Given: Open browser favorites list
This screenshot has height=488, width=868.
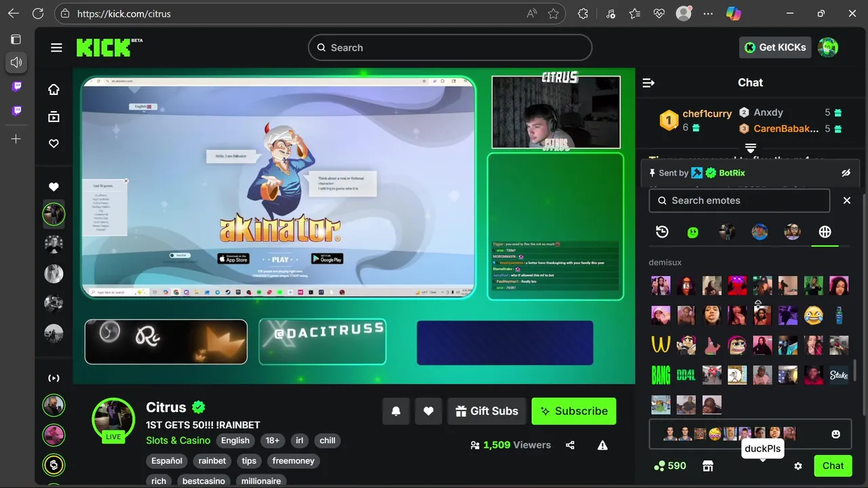Looking at the screenshot, I should 634,14.
